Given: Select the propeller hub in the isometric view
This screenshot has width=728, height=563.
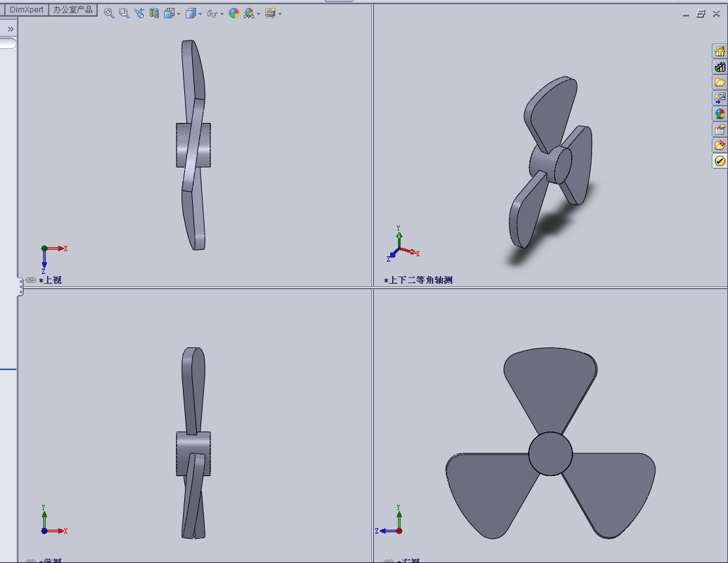Looking at the screenshot, I should 551,164.
